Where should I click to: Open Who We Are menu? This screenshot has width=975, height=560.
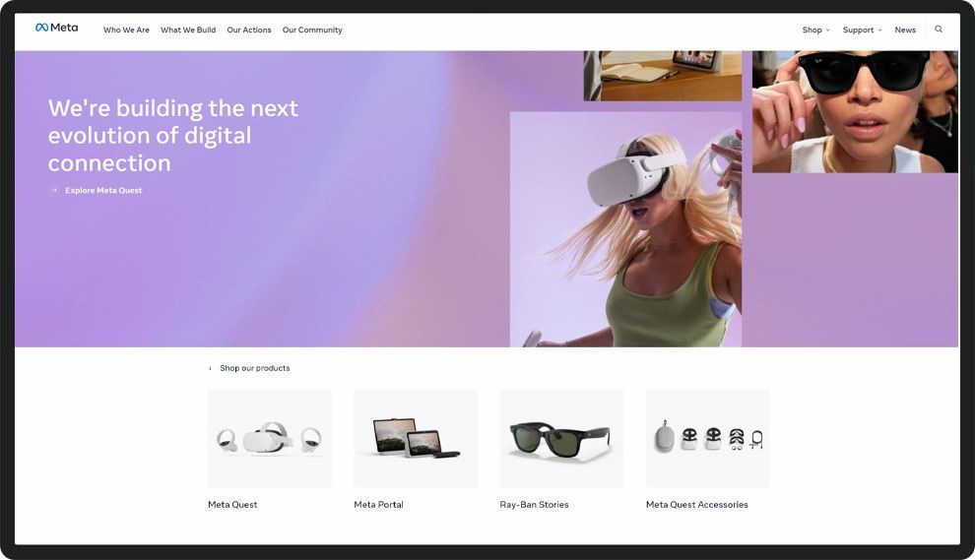pos(126,30)
